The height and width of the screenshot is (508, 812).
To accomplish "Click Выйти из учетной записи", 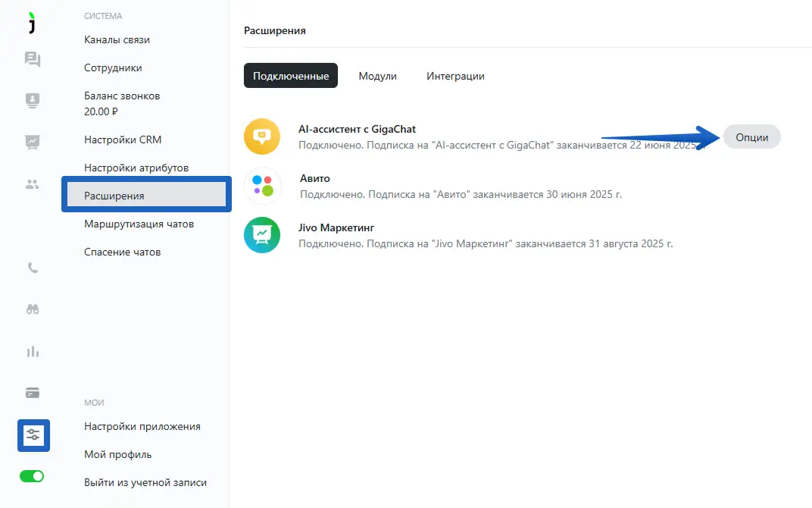I will tap(145, 482).
